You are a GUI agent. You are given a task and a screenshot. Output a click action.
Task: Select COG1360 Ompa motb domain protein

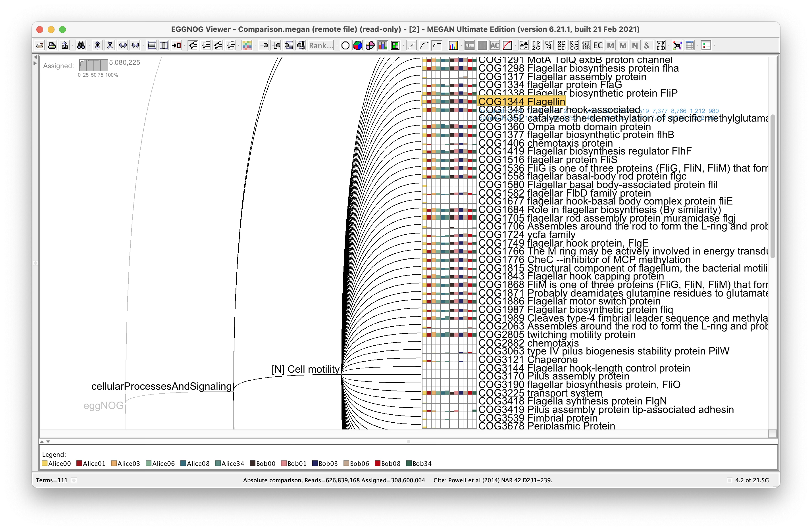click(x=565, y=126)
